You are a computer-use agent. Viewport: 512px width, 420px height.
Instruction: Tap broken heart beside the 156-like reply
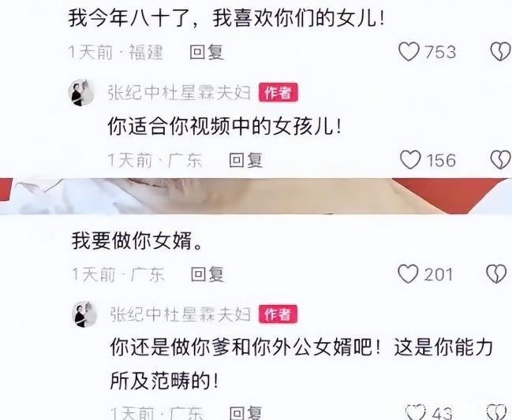pyautogui.click(x=501, y=160)
